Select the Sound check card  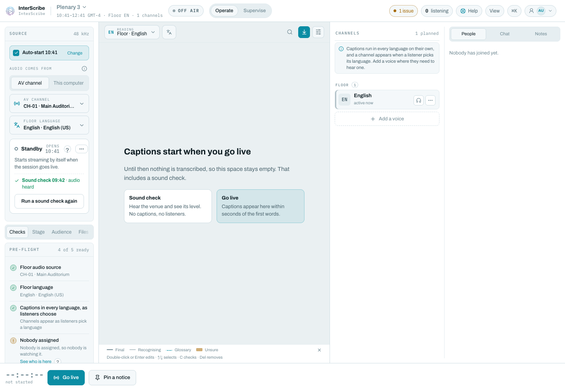click(x=168, y=206)
